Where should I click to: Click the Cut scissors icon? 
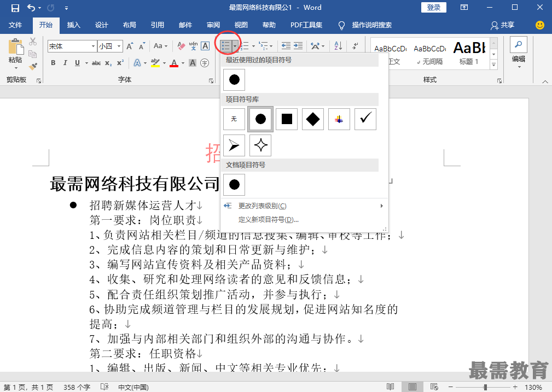click(x=33, y=42)
